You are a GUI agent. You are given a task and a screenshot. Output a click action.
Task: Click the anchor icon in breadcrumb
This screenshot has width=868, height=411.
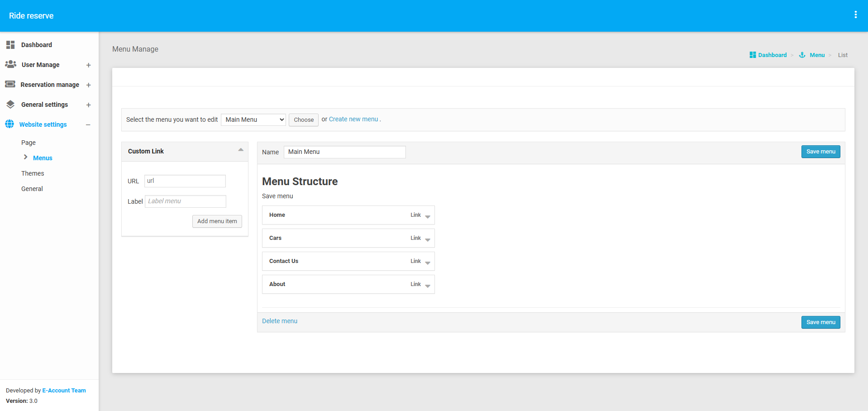pyautogui.click(x=802, y=55)
